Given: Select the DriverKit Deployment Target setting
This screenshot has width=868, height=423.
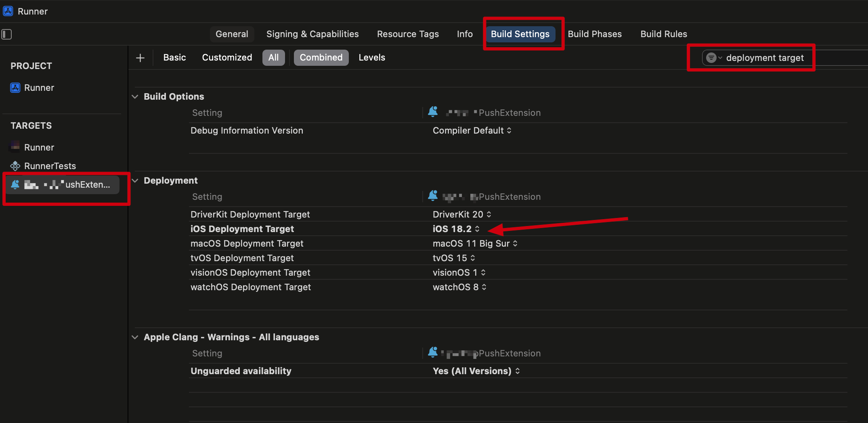Looking at the screenshot, I should coord(250,214).
